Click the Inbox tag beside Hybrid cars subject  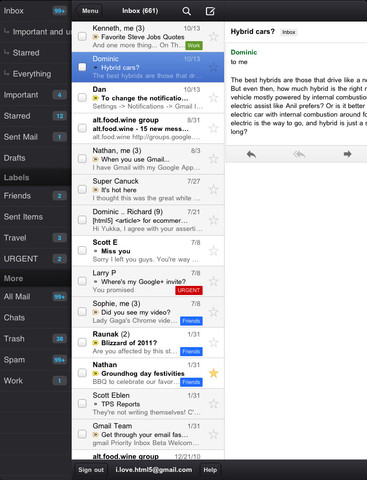coord(289,32)
